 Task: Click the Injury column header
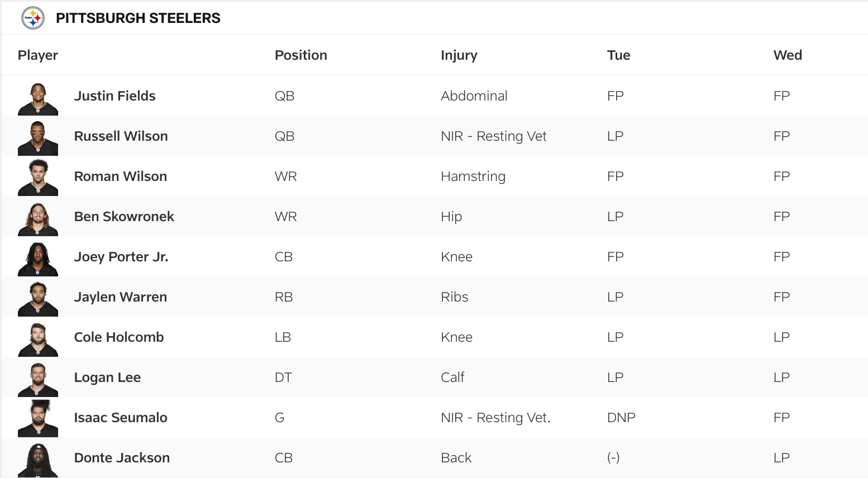coord(459,55)
